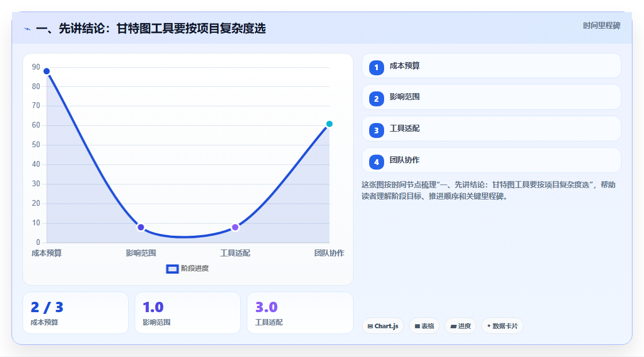This screenshot has width=644, height=357.
Task: Select the 团队协作 list item
Action: coord(491,160)
